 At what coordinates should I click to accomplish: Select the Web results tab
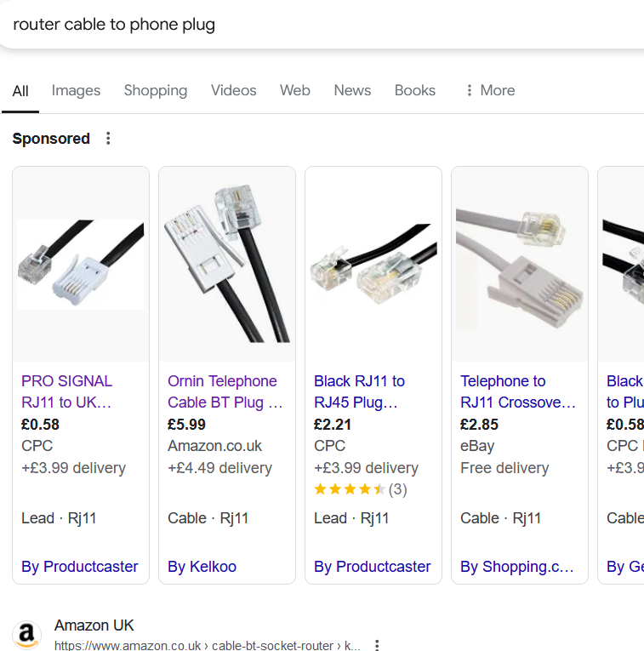pyautogui.click(x=295, y=91)
